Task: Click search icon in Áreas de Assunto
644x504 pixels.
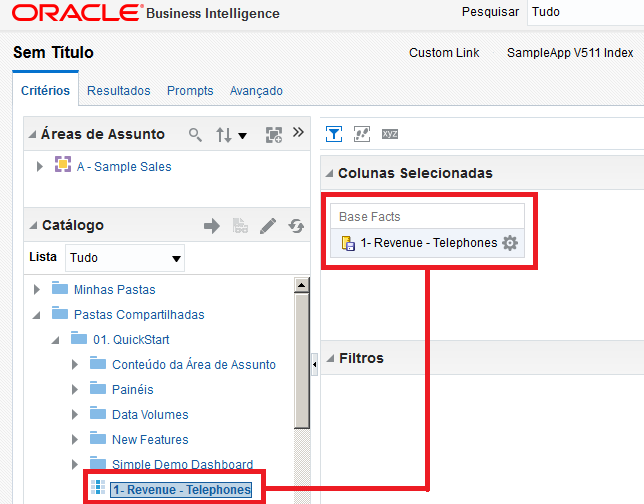Action: pyautogui.click(x=195, y=134)
